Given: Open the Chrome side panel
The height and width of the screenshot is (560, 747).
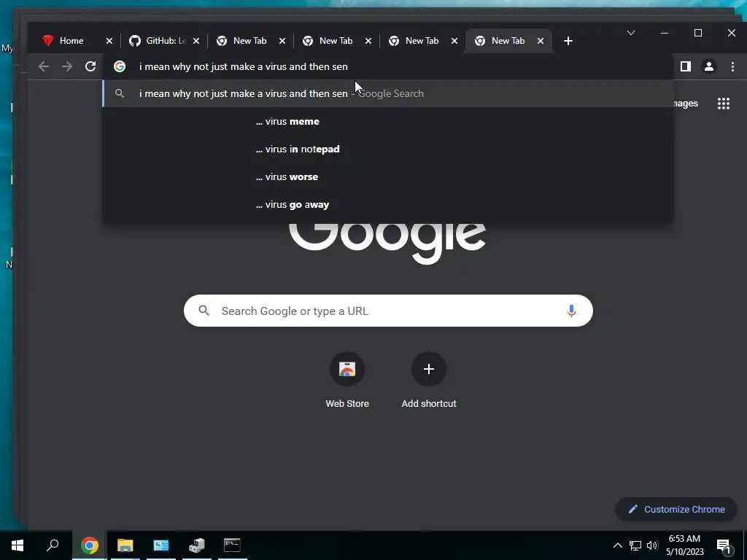Looking at the screenshot, I should 686,66.
